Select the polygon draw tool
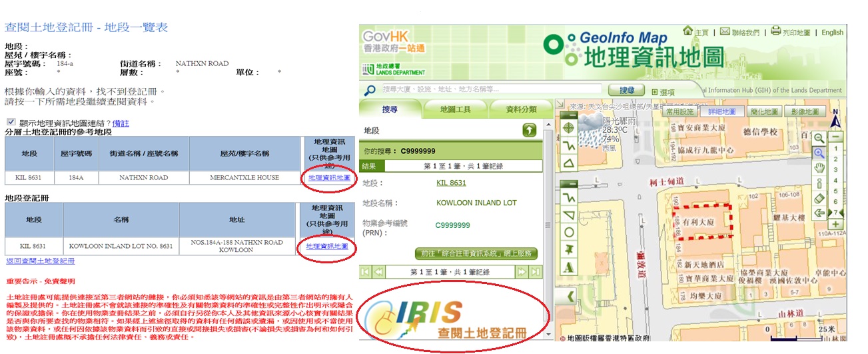This screenshot has height=354, width=868. [x=568, y=215]
